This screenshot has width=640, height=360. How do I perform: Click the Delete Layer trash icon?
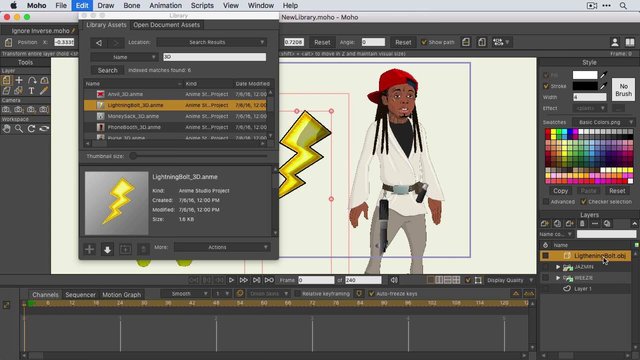[x=582, y=224]
